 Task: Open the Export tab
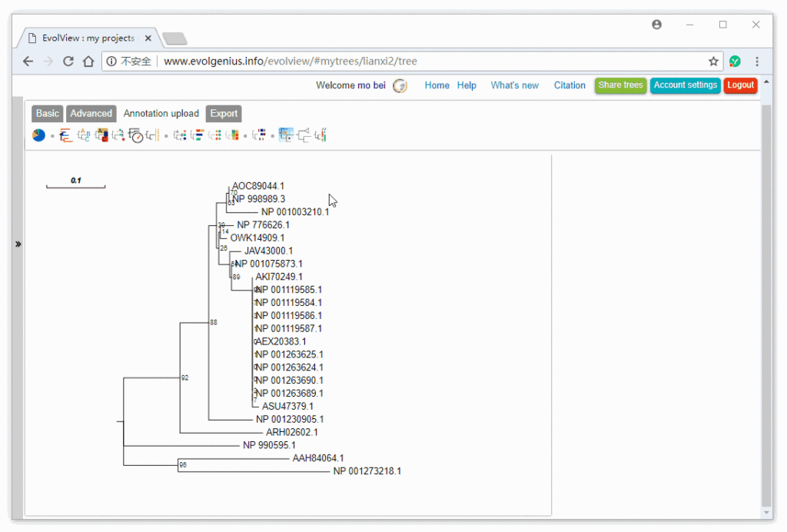[x=223, y=113]
